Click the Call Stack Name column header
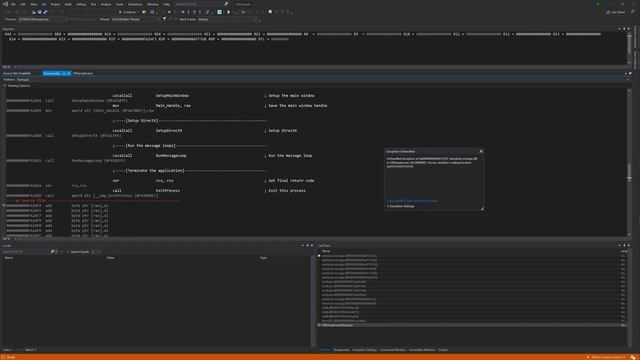Image resolution: width=640 pixels, height=360 pixels. (326, 251)
